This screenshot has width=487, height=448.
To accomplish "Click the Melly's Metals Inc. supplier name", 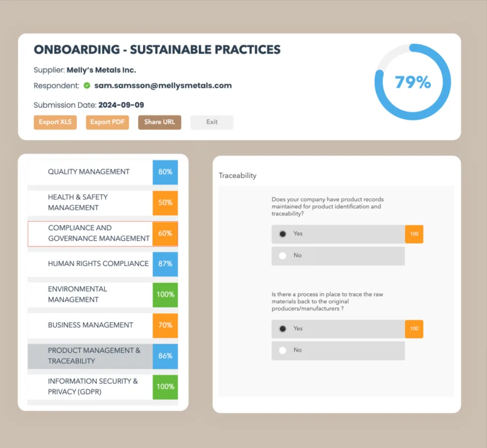I will (101, 70).
